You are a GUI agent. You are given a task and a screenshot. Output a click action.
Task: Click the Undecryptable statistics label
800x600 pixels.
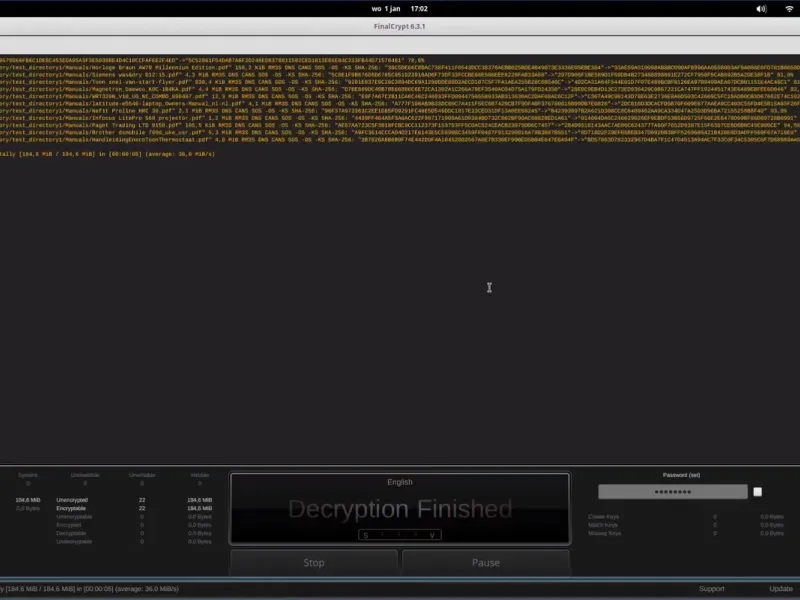click(x=74, y=542)
